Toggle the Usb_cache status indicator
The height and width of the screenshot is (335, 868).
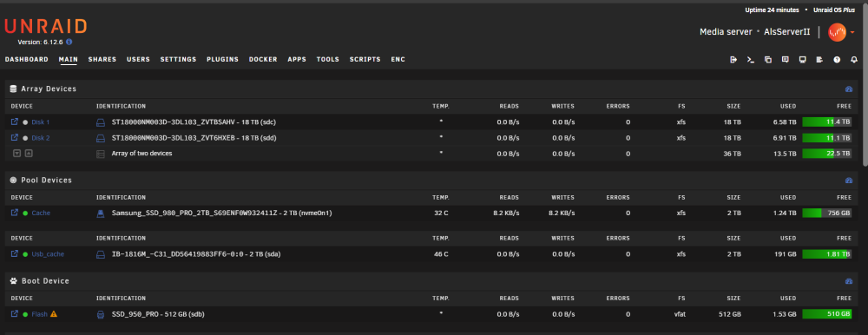[x=25, y=254]
